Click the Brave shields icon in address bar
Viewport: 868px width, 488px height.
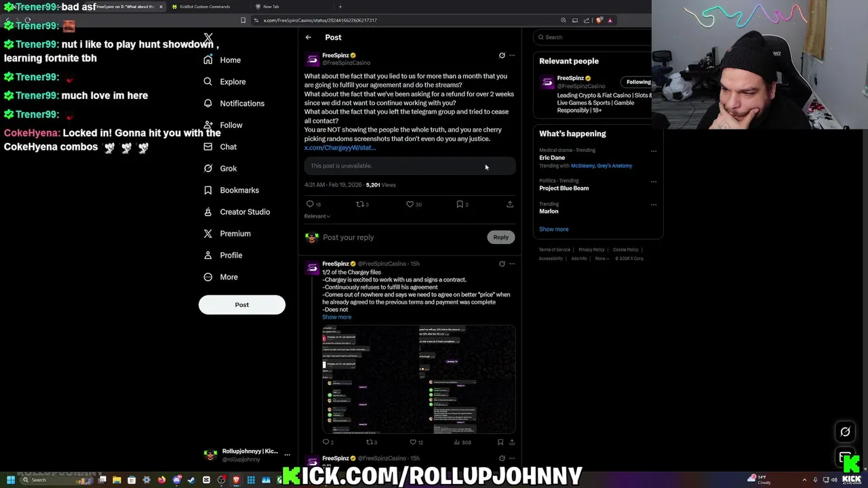point(599,20)
